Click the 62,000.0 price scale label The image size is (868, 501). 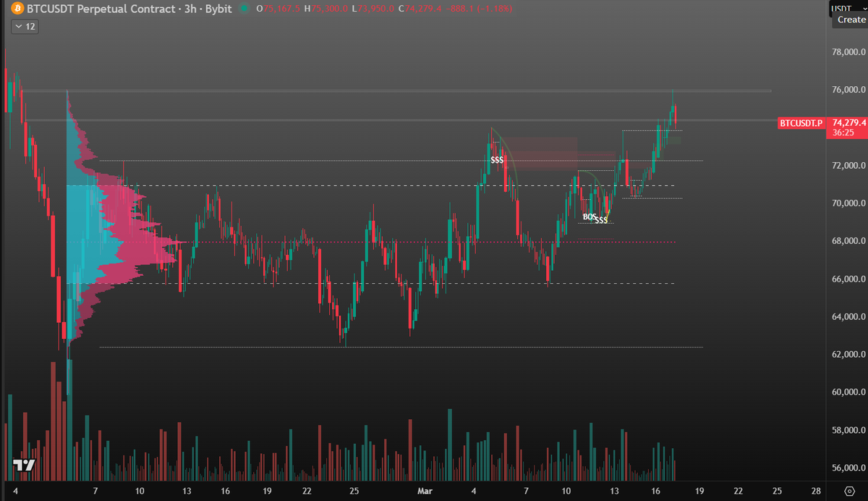[849, 355]
